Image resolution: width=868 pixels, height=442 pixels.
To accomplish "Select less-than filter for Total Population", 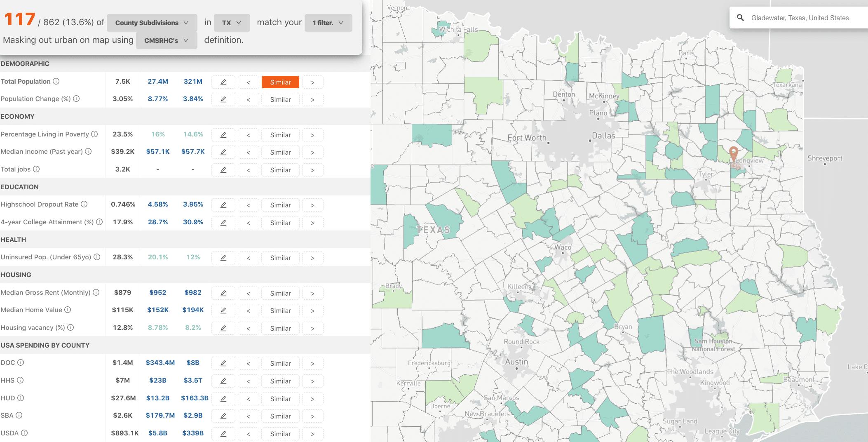I will pos(249,82).
